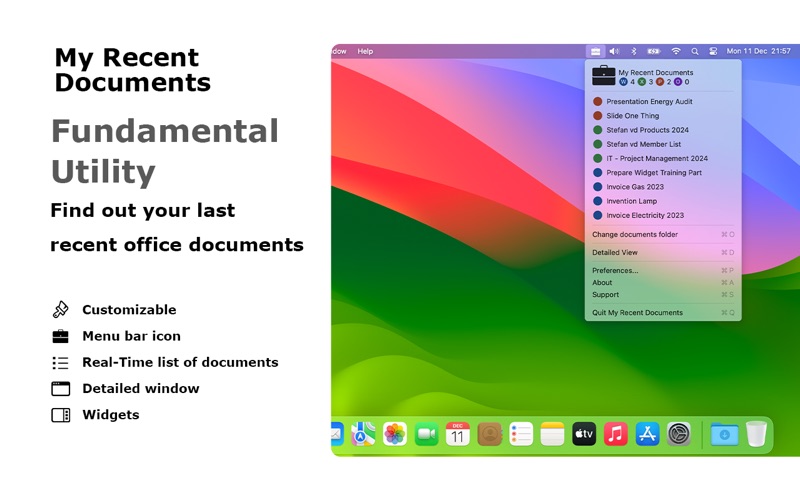Click the Fundamental Utility heading

165,152
